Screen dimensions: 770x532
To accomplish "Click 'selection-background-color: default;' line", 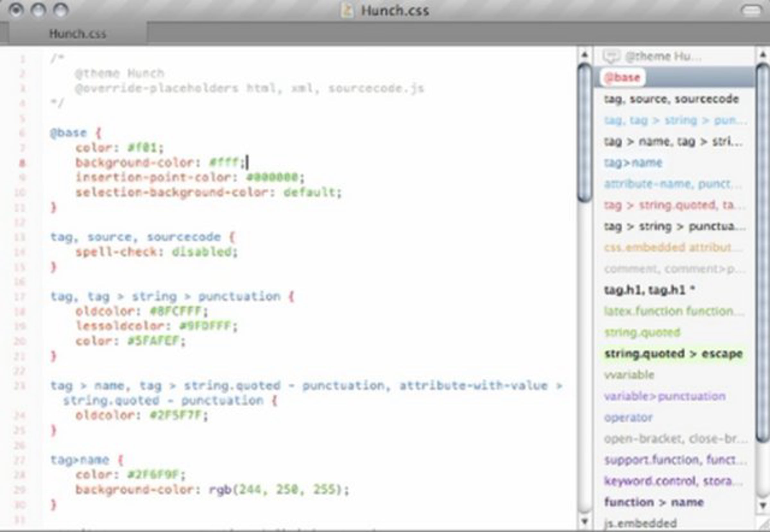I will point(209,192).
